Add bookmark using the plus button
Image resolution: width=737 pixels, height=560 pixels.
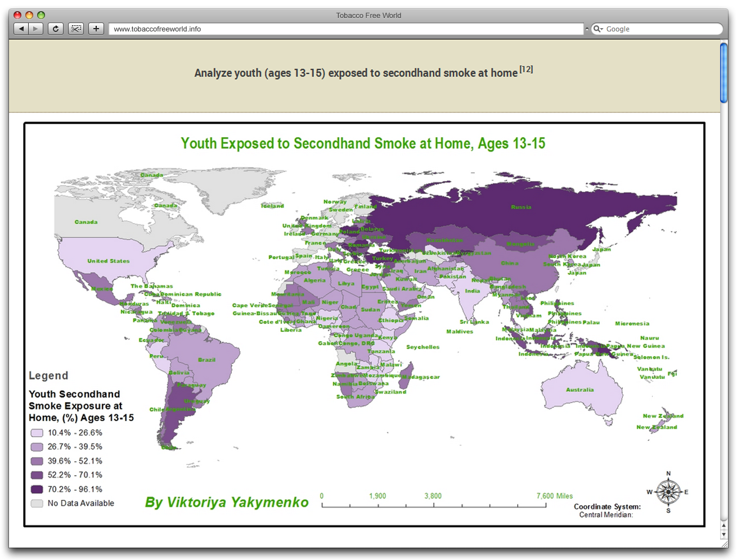(x=96, y=29)
